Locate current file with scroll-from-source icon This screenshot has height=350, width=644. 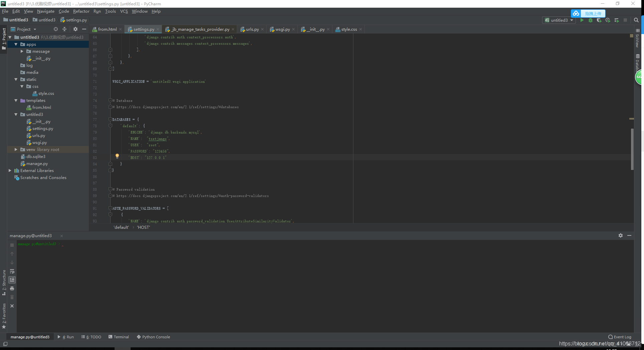tap(56, 29)
